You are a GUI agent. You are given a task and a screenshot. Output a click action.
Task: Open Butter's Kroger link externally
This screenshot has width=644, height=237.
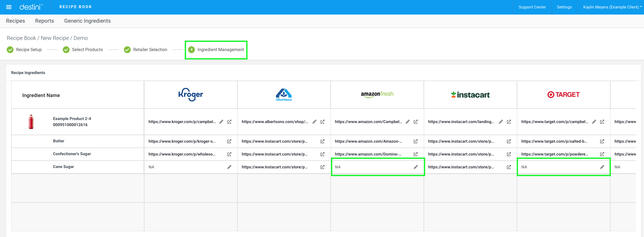pos(229,141)
